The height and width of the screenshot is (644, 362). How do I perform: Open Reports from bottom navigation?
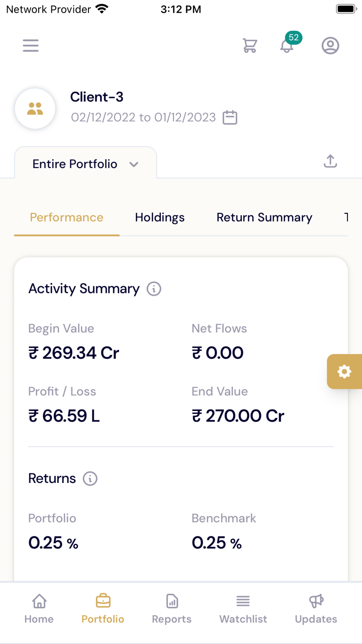tap(172, 608)
